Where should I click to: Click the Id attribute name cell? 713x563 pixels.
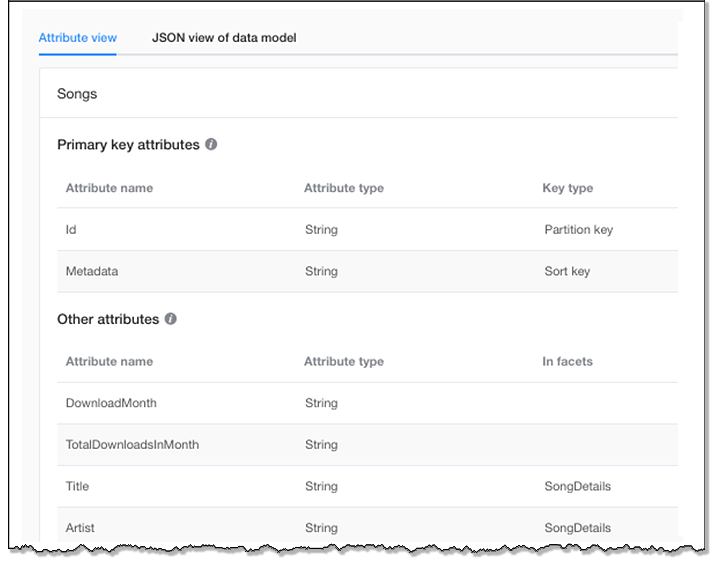(71, 230)
